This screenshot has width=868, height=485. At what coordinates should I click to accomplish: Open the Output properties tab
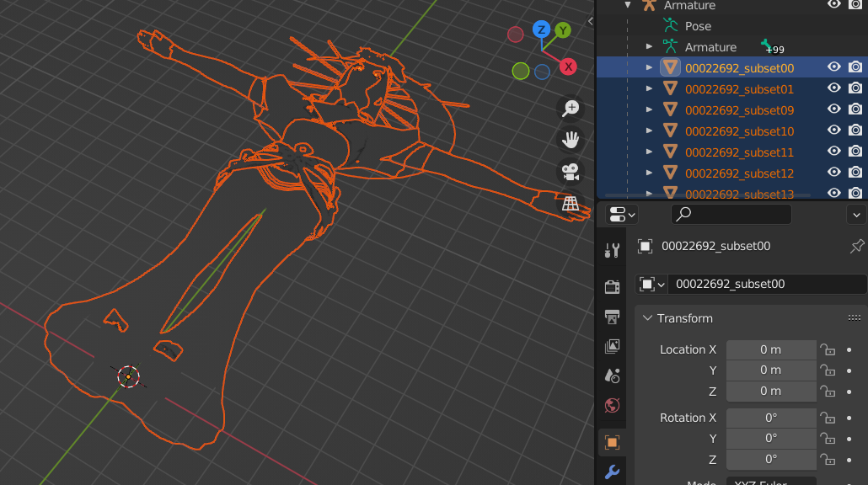point(613,317)
